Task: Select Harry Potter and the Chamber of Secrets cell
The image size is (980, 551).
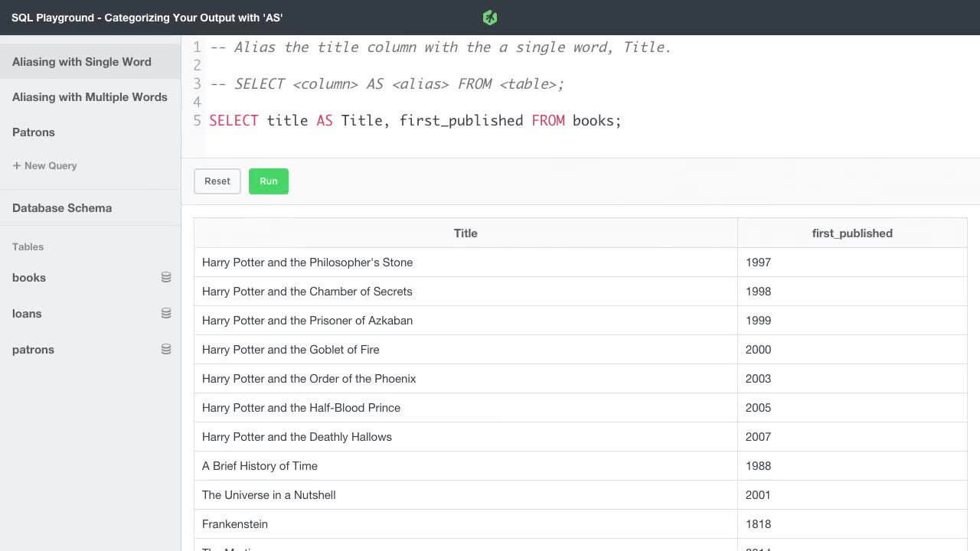Action: coord(465,292)
